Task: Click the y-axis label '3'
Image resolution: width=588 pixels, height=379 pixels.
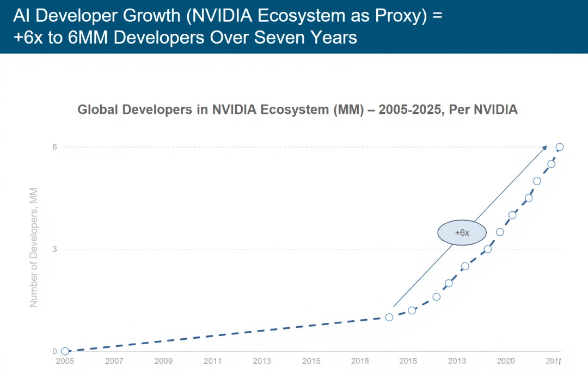Action: pos(55,249)
